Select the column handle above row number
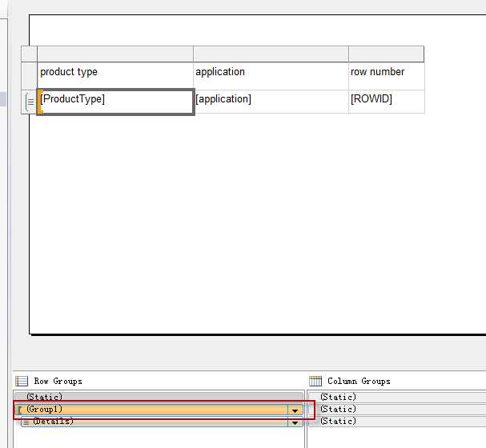This screenshot has height=448, width=486. click(x=387, y=54)
